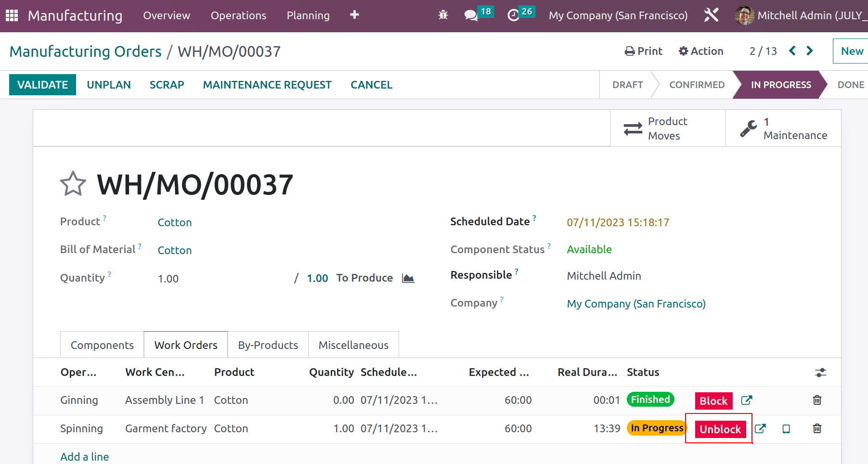
Task: Select DRAFT status stage
Action: (x=627, y=85)
